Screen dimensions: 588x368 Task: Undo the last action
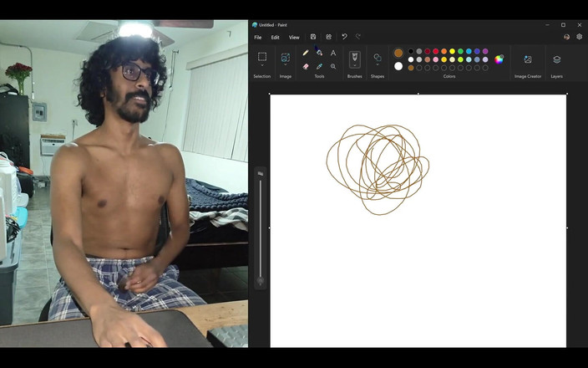click(345, 37)
